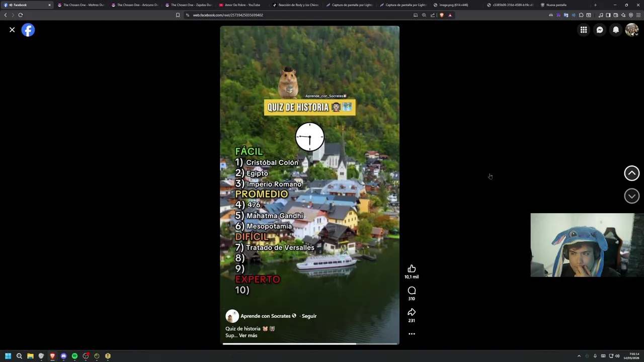644x362 pixels.
Task: Go to the next reel with the down chevron
Action: pyautogui.click(x=632, y=196)
